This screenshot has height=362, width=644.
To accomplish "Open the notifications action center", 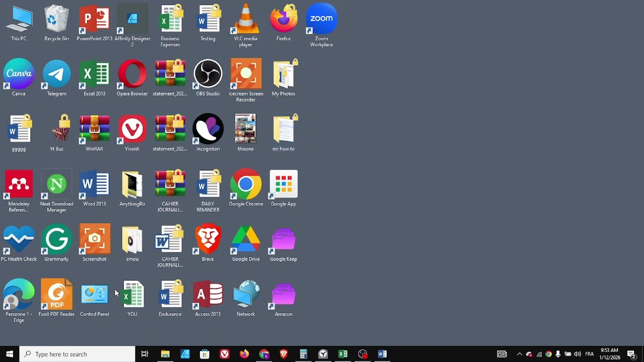I will click(631, 354).
